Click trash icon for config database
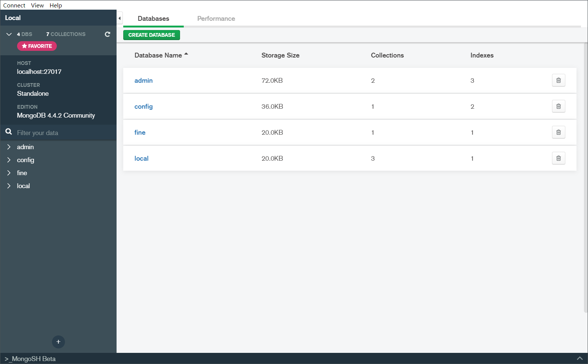Image resolution: width=588 pixels, height=364 pixels. coord(558,106)
